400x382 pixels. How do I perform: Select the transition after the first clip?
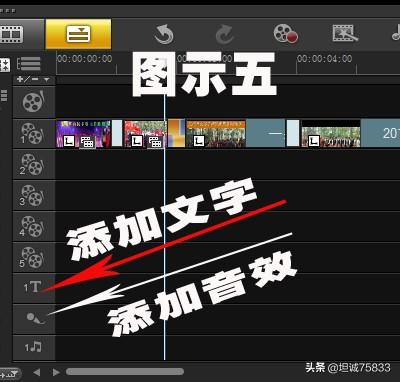pyautogui.click(x=117, y=133)
